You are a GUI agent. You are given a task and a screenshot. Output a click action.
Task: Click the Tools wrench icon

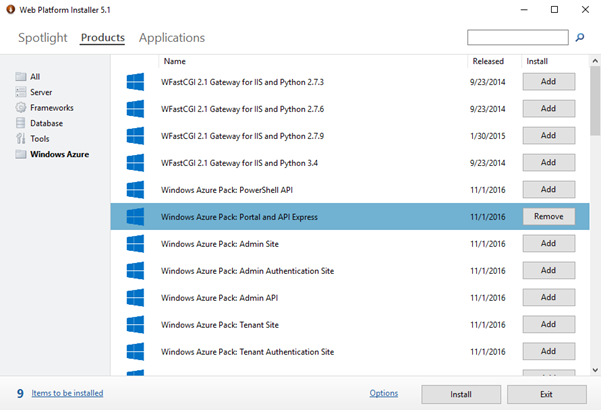click(21, 138)
